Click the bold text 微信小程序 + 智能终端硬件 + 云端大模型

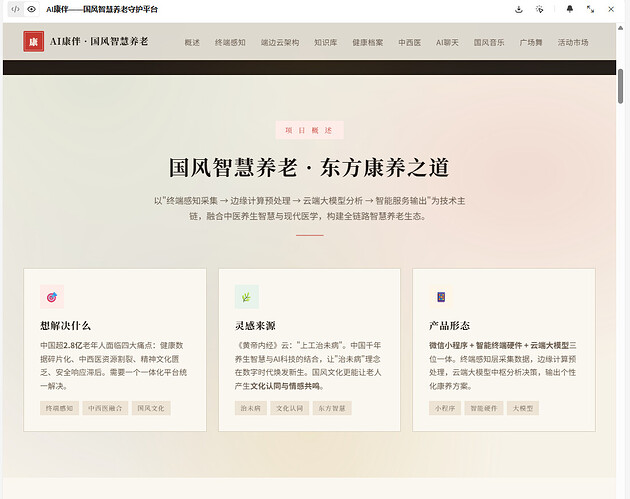[x=499, y=345]
